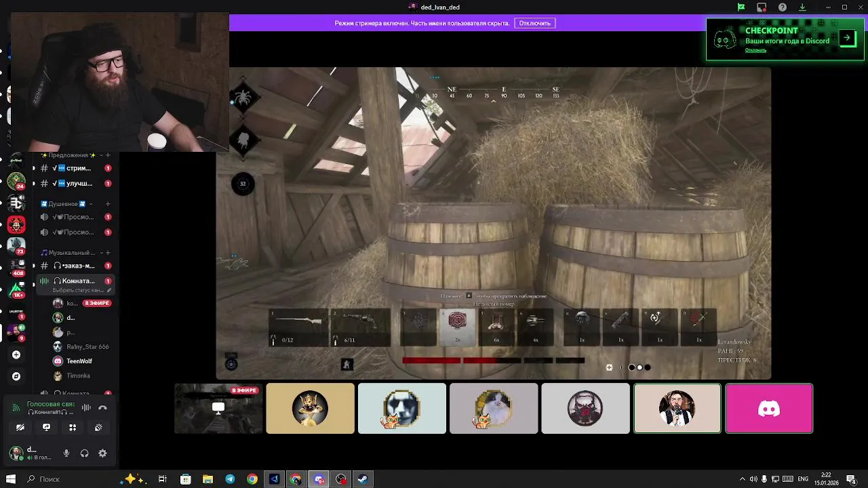This screenshot has width=868, height=488.
Task: Deafen with the headphones icon
Action: coord(84,453)
